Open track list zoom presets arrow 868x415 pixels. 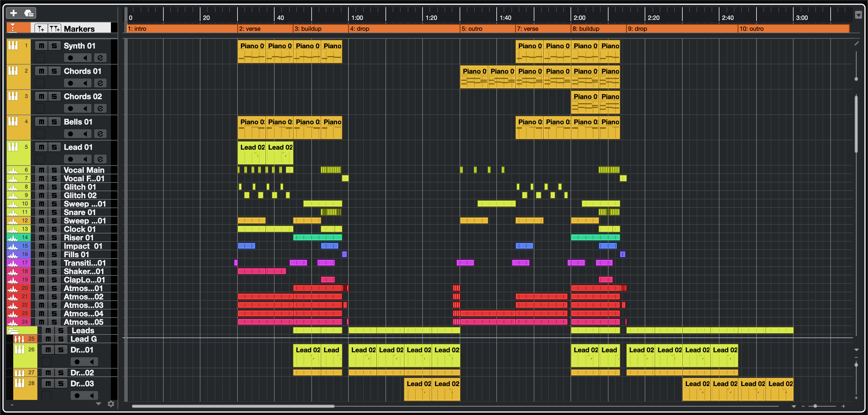(x=98, y=404)
